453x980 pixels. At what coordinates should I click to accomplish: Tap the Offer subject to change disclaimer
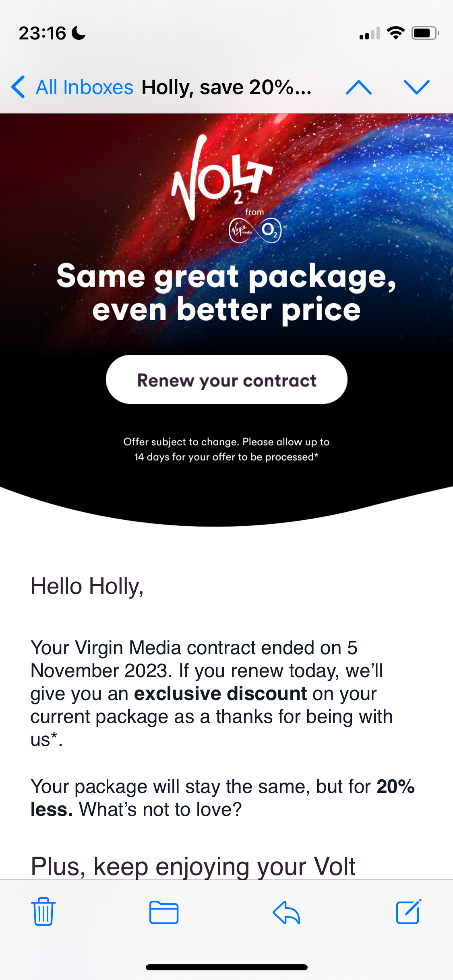pos(227,449)
